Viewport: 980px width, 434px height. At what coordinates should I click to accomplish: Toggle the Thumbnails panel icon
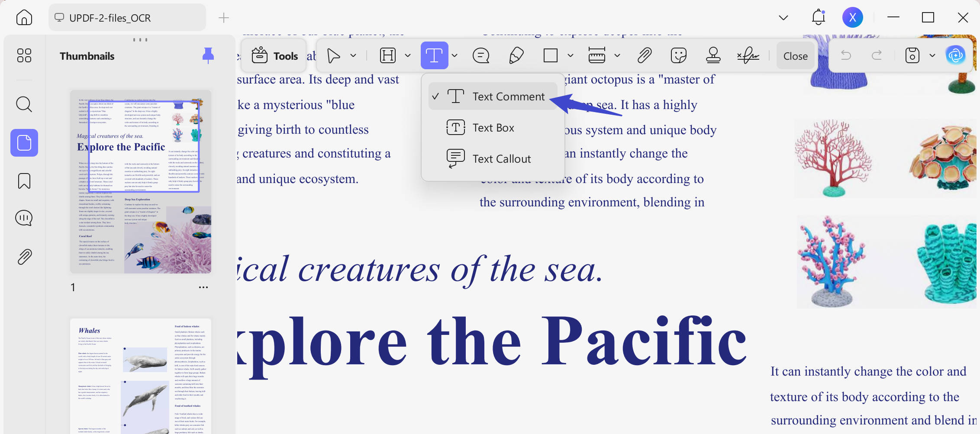click(x=24, y=143)
